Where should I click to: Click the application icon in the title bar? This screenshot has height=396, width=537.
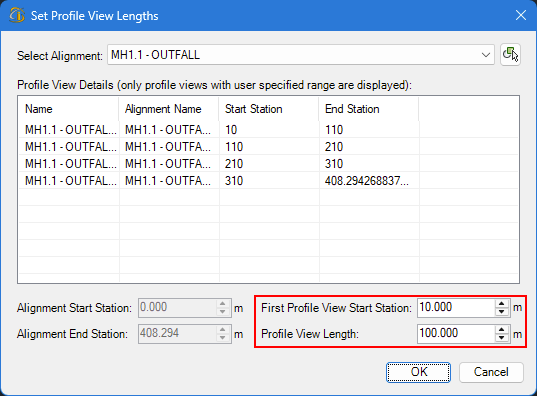pyautogui.click(x=17, y=15)
